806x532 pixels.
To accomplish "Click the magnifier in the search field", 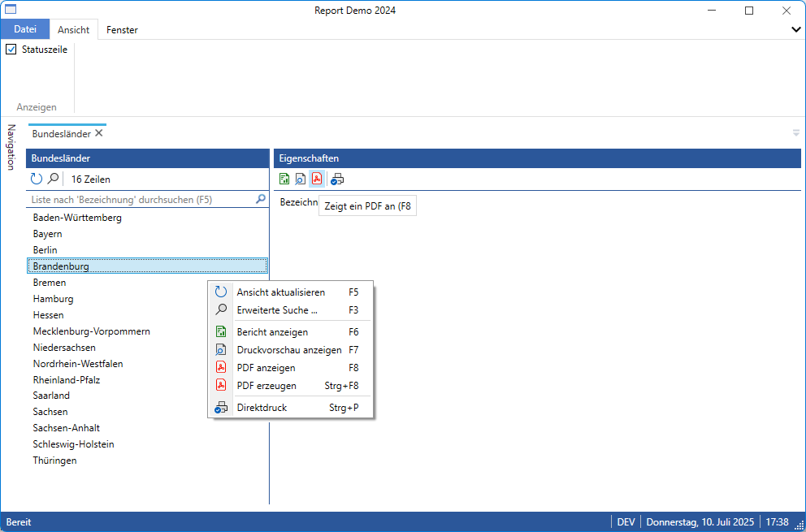I will (x=261, y=198).
